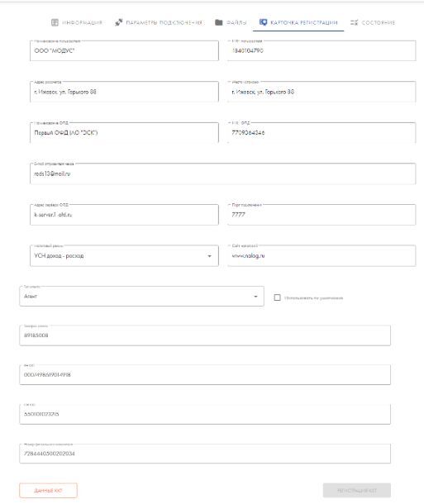Open the Файлы tab
Viewport: 424px width, 504px height.
[231, 22]
